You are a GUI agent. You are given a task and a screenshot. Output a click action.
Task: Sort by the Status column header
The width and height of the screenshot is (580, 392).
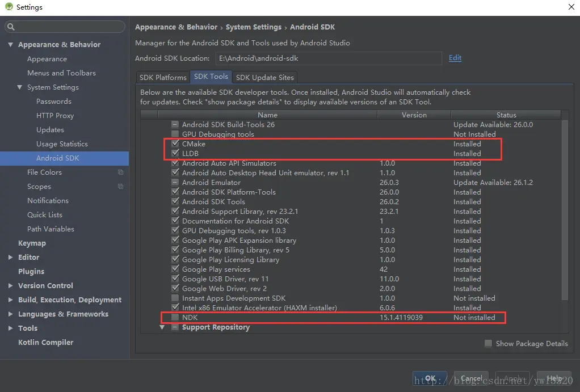pos(506,115)
